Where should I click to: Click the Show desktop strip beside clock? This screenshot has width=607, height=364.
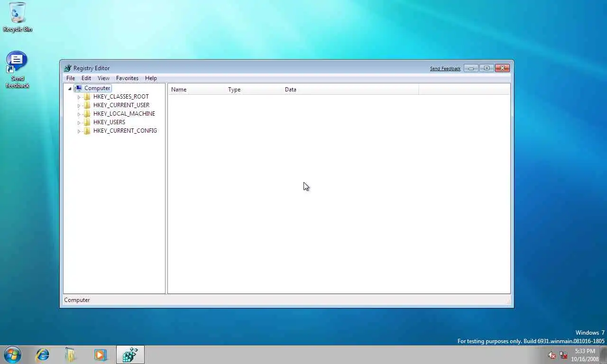pyautogui.click(x=604, y=355)
